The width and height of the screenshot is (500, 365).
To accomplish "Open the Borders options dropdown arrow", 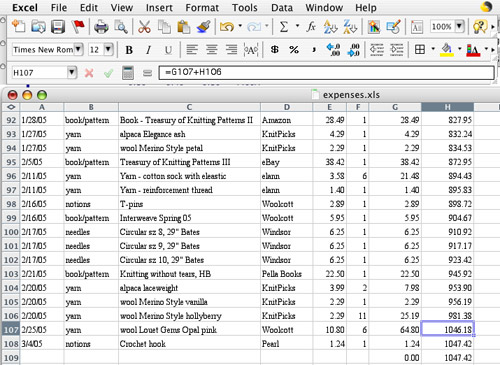I will pyautogui.click(x=433, y=49).
